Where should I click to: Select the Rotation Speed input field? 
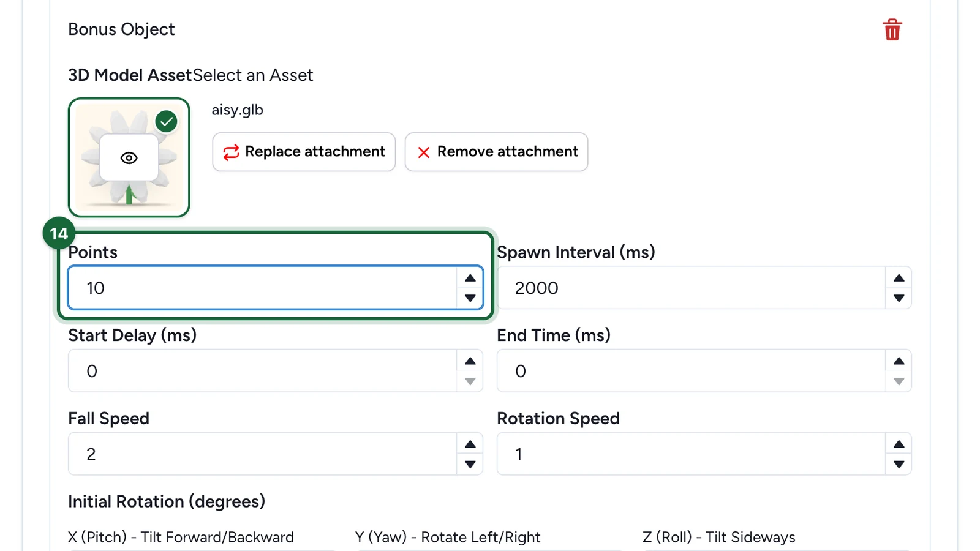pyautogui.click(x=691, y=454)
